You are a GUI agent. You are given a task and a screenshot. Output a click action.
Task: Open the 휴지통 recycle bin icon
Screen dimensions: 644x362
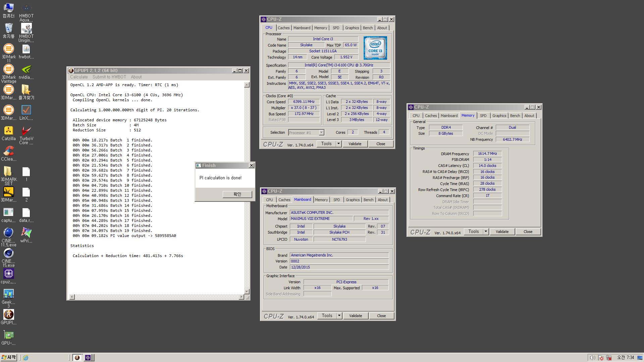tap(8, 31)
